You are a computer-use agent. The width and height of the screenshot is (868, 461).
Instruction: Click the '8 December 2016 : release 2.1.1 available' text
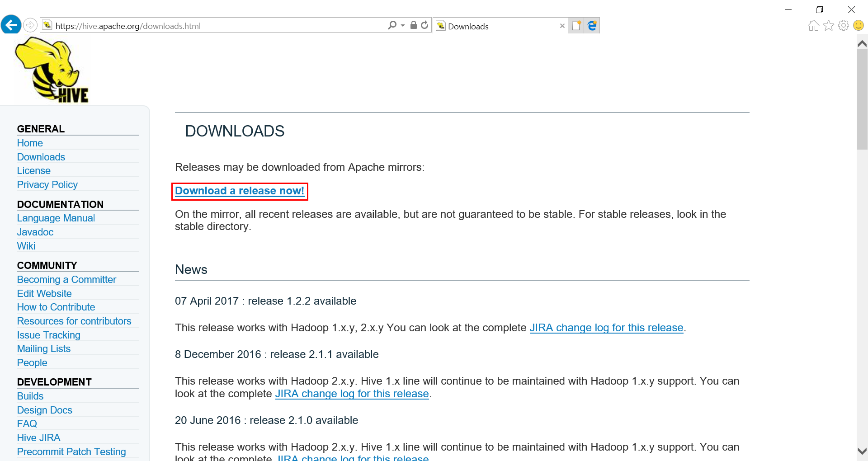(x=277, y=355)
